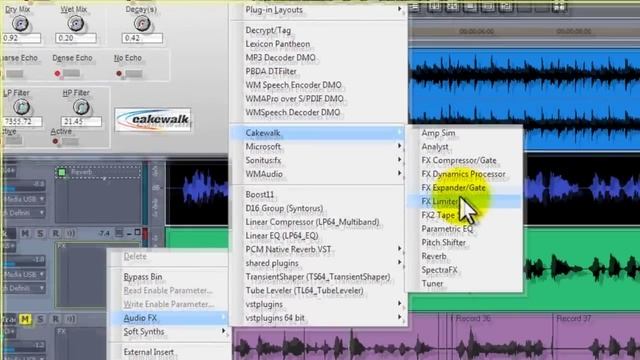Choose Boost11 effect

pyautogui.click(x=319, y=194)
